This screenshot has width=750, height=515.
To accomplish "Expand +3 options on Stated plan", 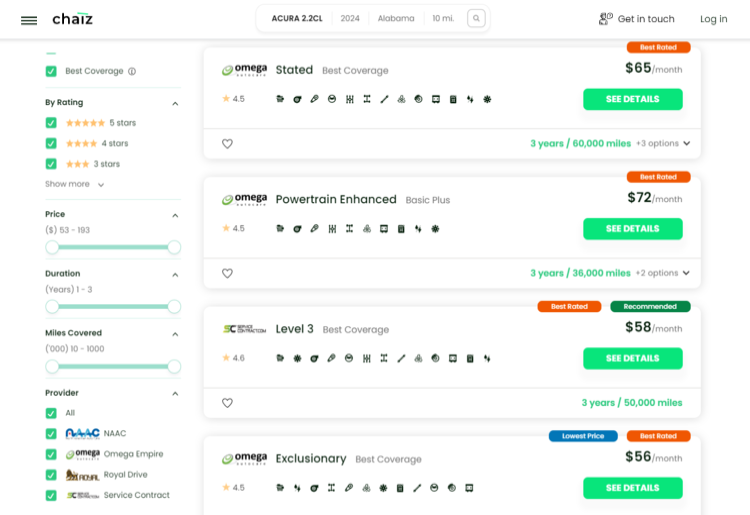I will coord(663,144).
